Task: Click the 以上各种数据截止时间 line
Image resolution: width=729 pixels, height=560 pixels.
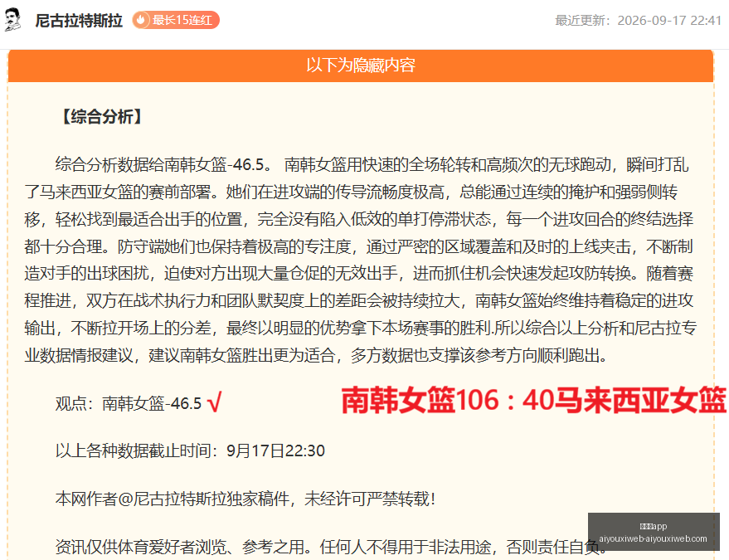Action: (190, 450)
